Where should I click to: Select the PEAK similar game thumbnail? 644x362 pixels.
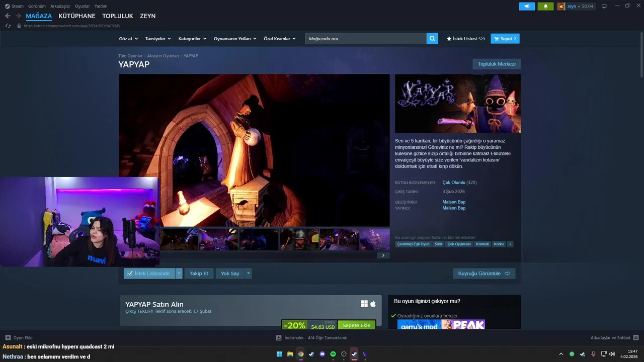[x=463, y=325]
